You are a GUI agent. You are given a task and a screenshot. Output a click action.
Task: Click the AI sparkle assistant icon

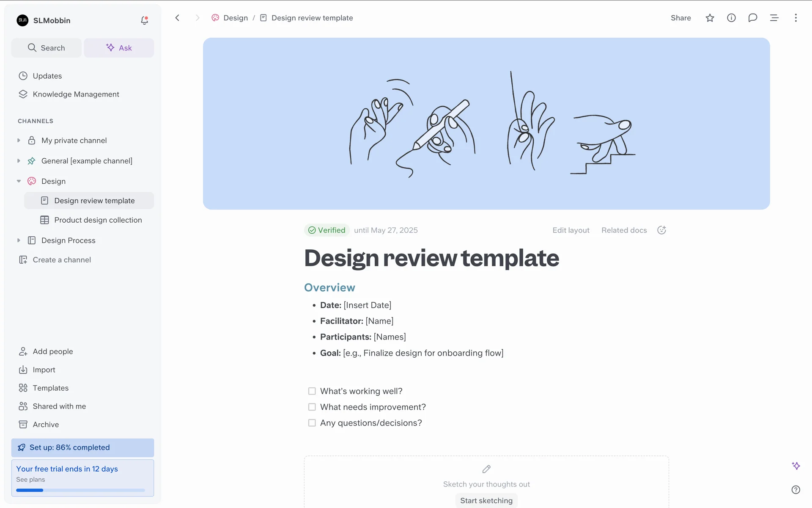click(x=796, y=466)
